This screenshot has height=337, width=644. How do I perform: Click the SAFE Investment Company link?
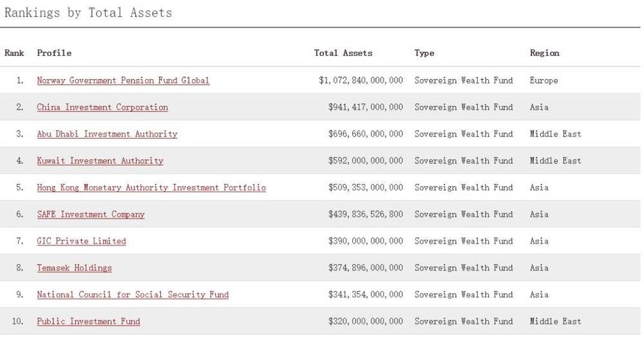pyautogui.click(x=91, y=214)
